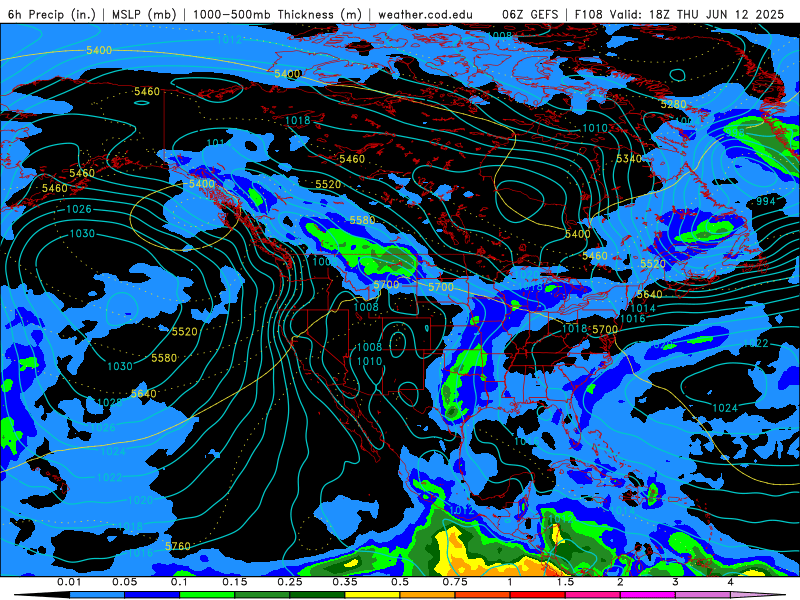The width and height of the screenshot is (800, 600).
Task: Click the darkest green 0.25–0.35 legend swatch
Action: (317, 595)
